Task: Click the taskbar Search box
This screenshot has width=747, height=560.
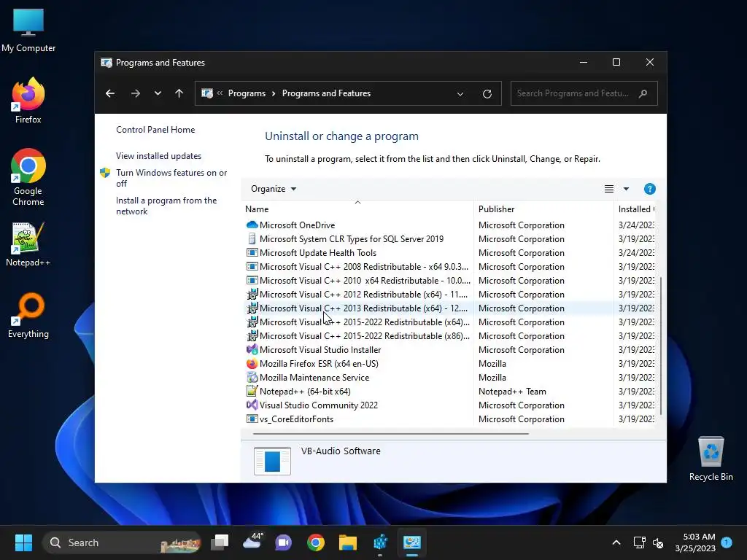Action: point(122,542)
